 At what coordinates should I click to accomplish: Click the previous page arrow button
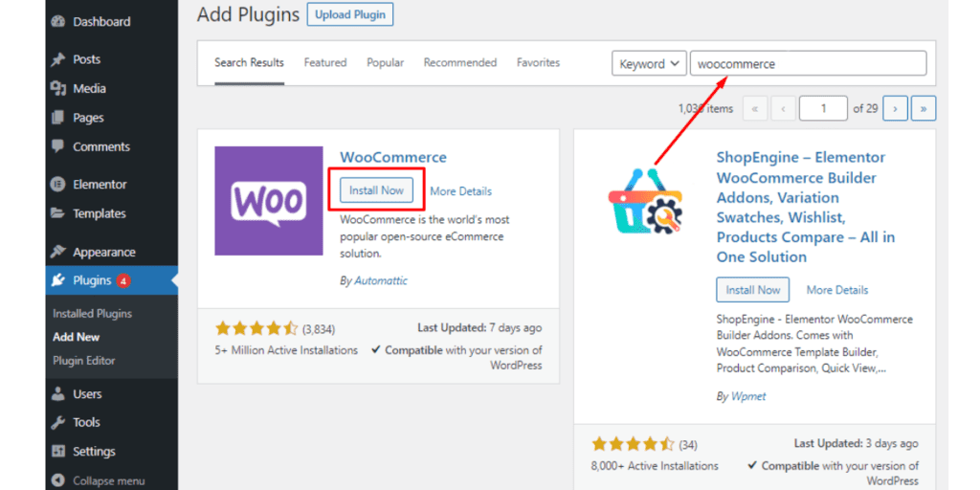pos(783,109)
